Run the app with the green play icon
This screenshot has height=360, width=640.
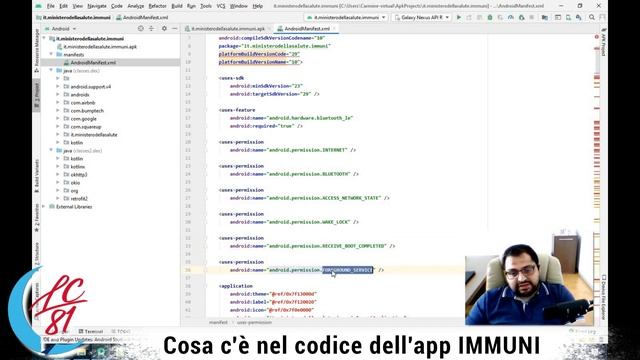point(459,18)
